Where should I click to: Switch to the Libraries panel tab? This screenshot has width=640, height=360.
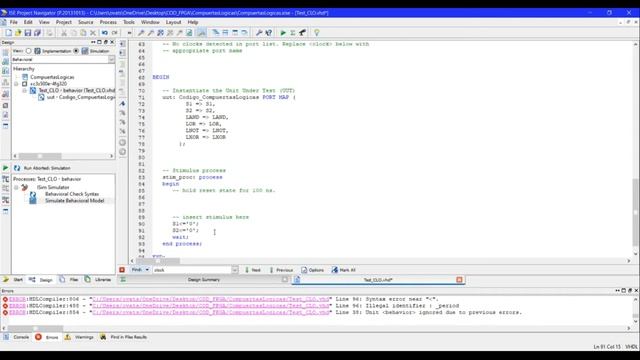[x=98, y=280]
